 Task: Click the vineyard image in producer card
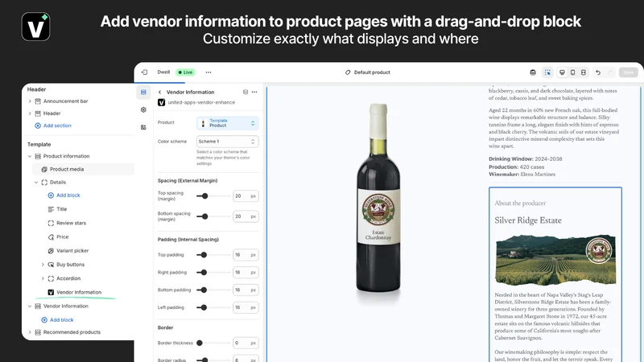coord(555,260)
